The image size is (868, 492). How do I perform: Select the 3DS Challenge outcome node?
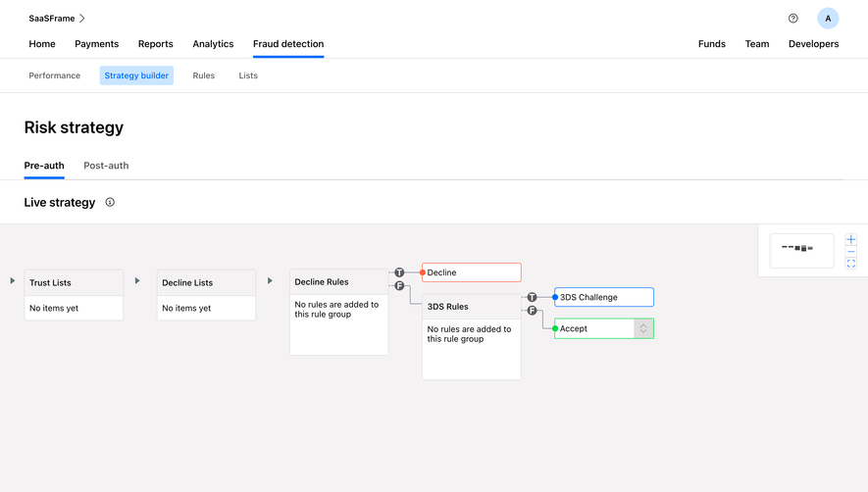pos(604,297)
